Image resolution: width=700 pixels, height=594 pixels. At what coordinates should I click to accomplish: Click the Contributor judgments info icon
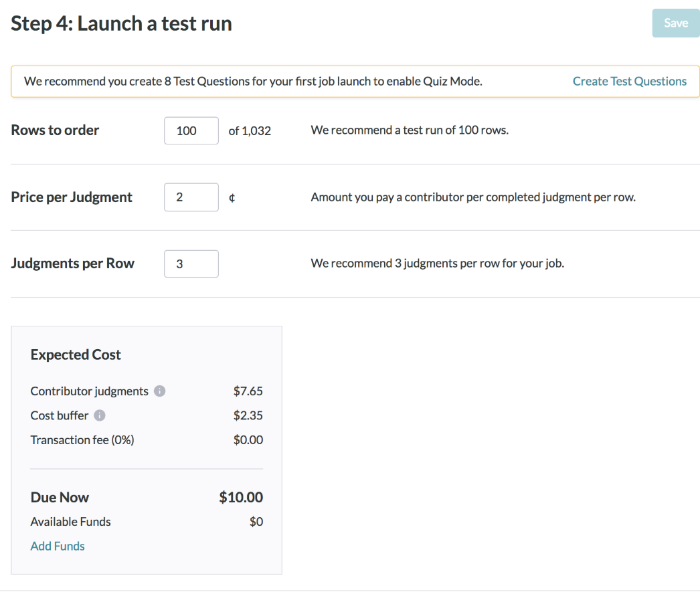click(159, 391)
